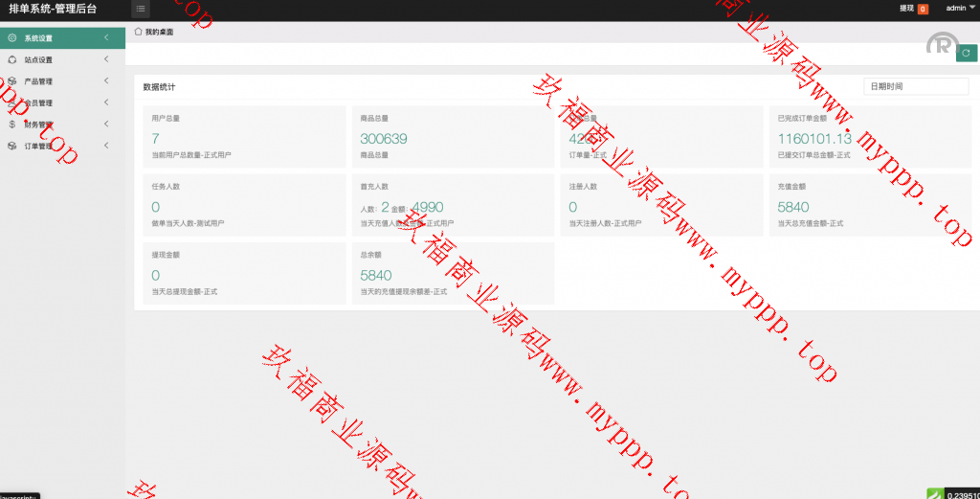
Task: Click the dollar icon for 财务管理
Action: click(11, 125)
